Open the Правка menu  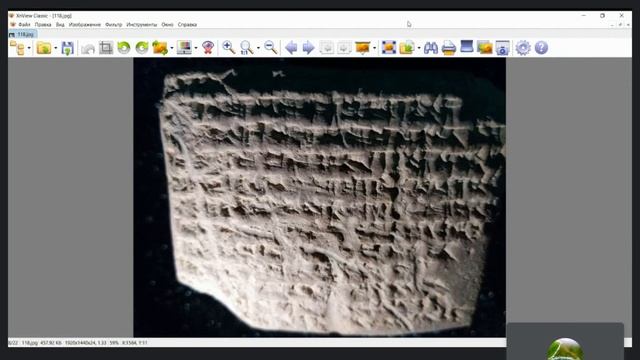(x=43, y=25)
